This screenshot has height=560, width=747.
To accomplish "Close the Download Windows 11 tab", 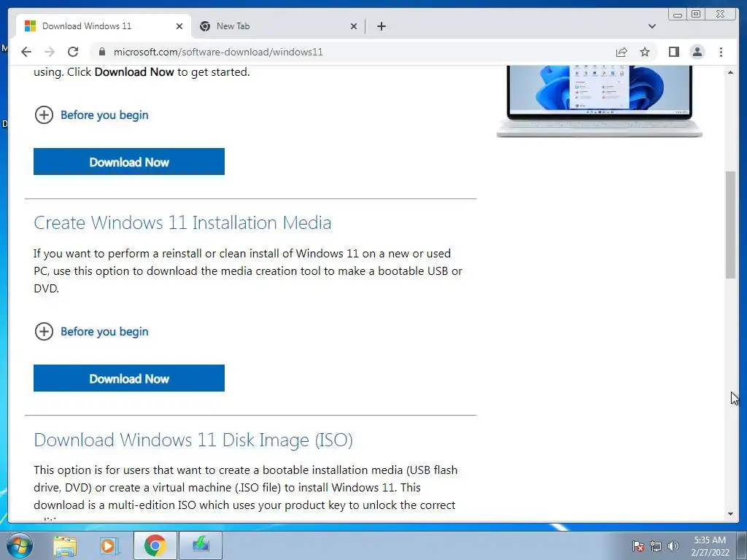I will (x=179, y=26).
